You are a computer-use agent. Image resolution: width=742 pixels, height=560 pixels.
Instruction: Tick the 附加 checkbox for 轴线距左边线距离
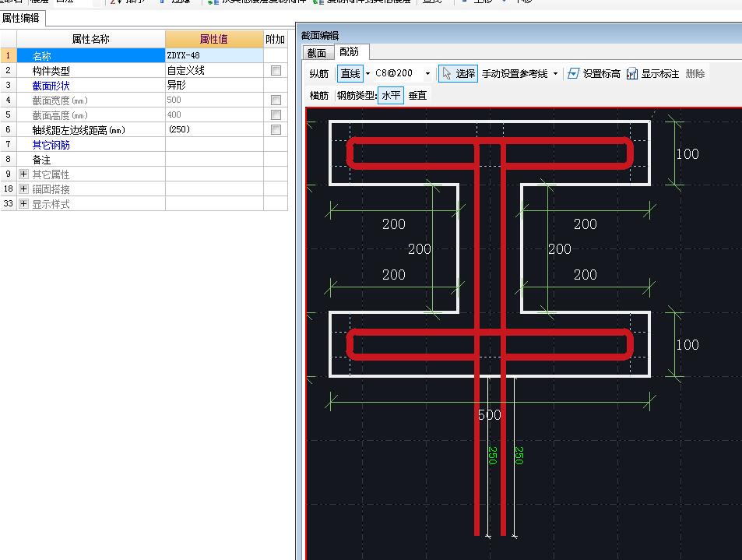pos(276,130)
